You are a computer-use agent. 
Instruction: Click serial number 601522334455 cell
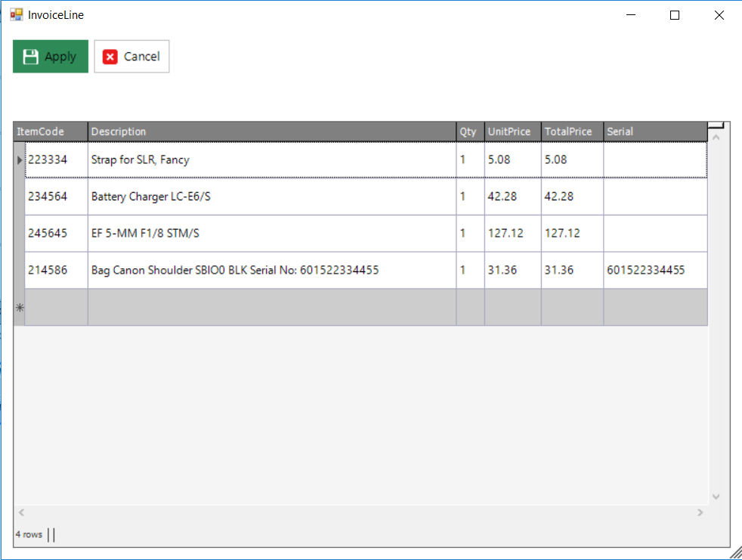(x=655, y=271)
